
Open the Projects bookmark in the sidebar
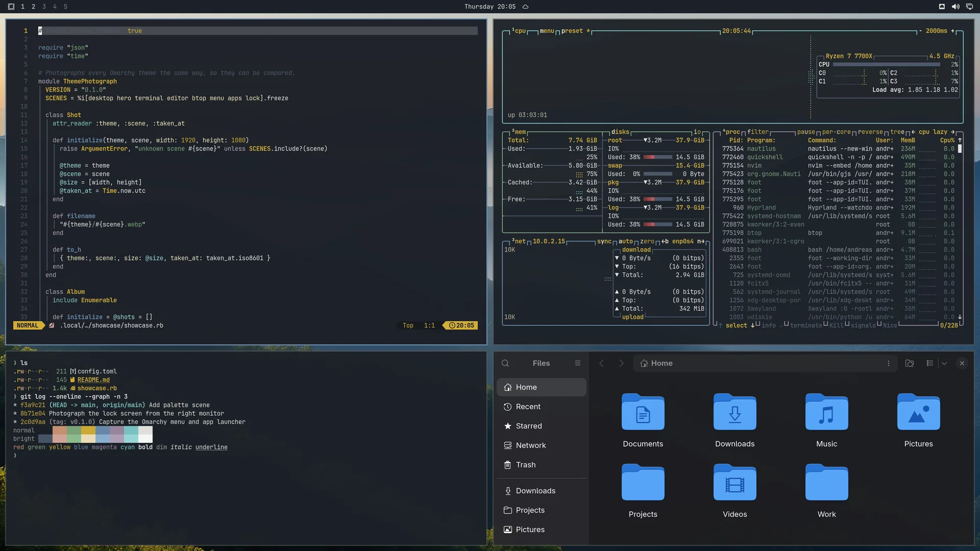point(542,510)
